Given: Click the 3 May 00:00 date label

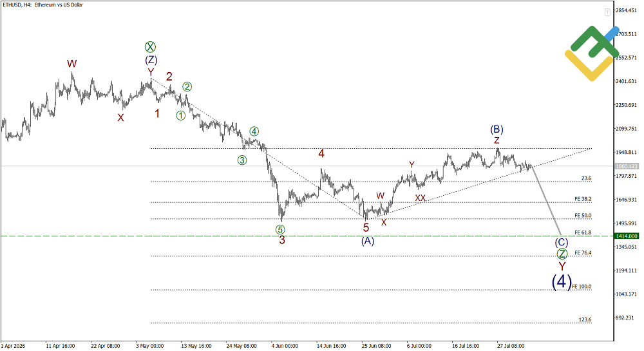Looking at the screenshot, I should pos(150,346).
